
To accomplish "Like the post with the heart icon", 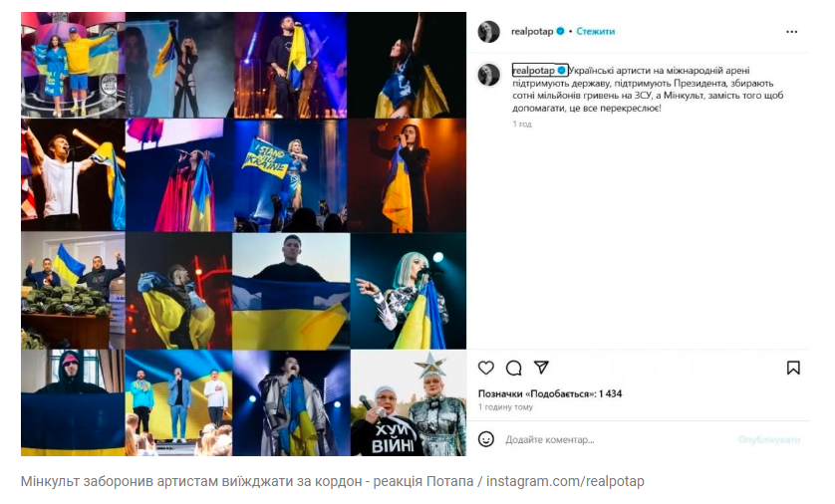I will [485, 368].
